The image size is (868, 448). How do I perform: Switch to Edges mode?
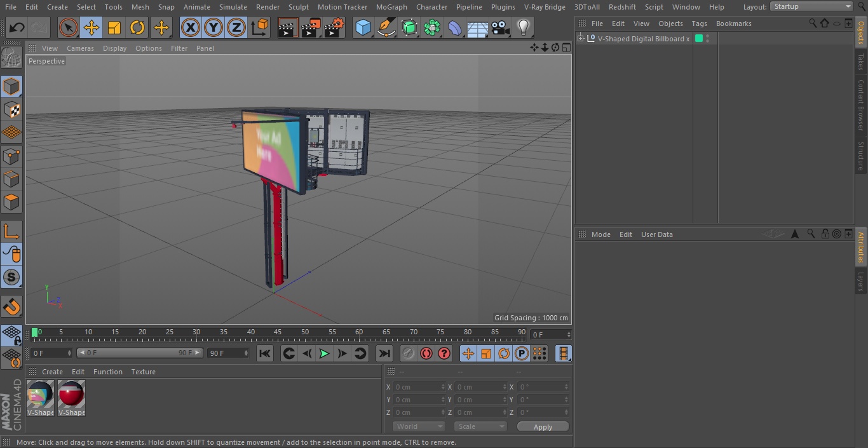(x=11, y=179)
